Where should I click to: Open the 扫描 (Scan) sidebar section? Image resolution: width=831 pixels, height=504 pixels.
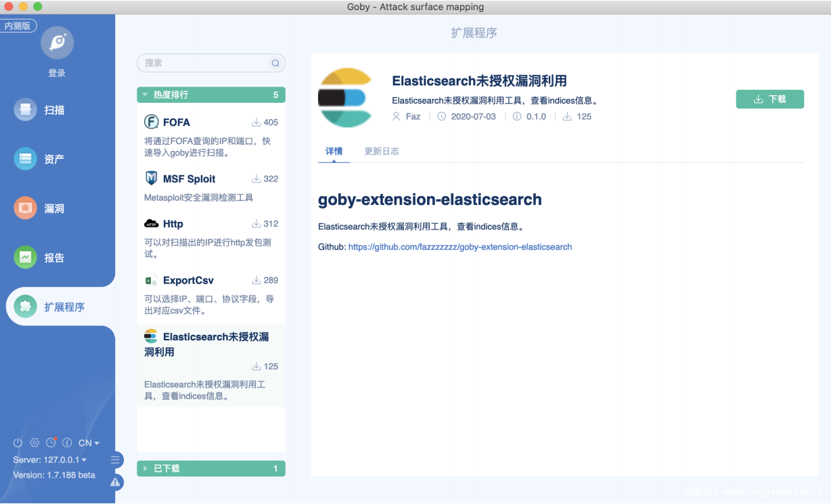pos(54,110)
